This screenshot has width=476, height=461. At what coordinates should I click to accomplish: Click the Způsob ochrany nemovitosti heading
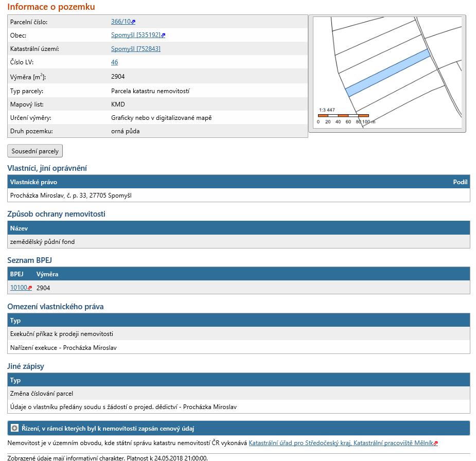tap(56, 214)
